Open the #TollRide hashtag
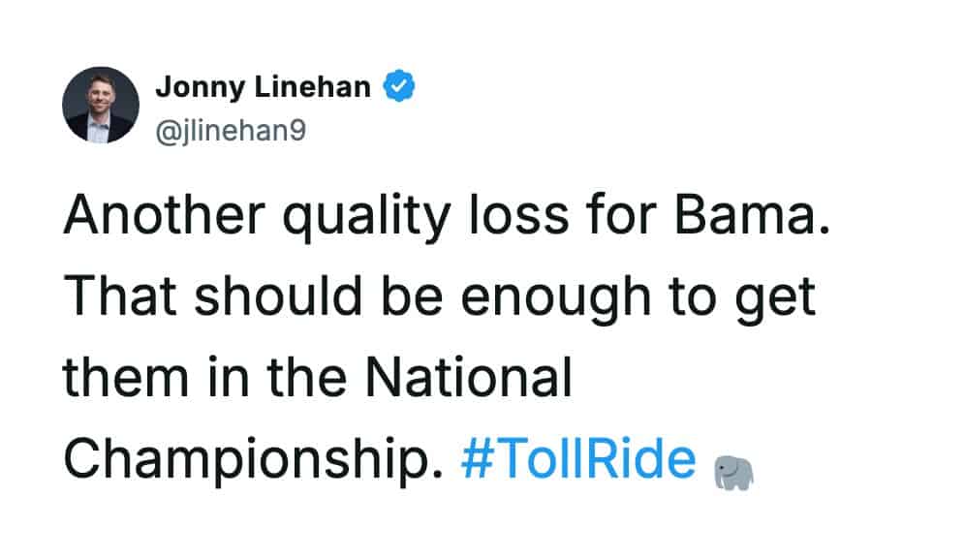The height and width of the screenshot is (560, 965). (578, 460)
